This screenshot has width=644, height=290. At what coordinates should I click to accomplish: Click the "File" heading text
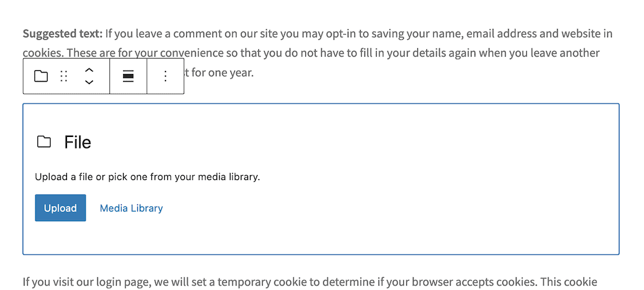[78, 142]
